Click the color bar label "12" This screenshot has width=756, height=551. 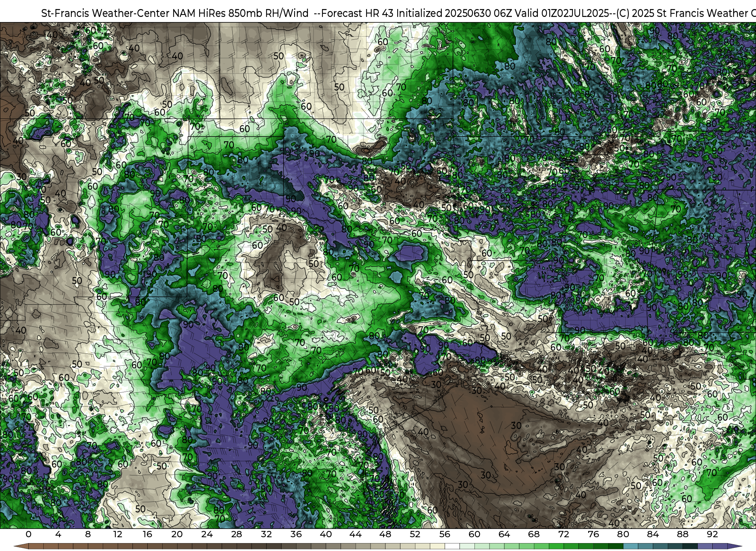118,534
